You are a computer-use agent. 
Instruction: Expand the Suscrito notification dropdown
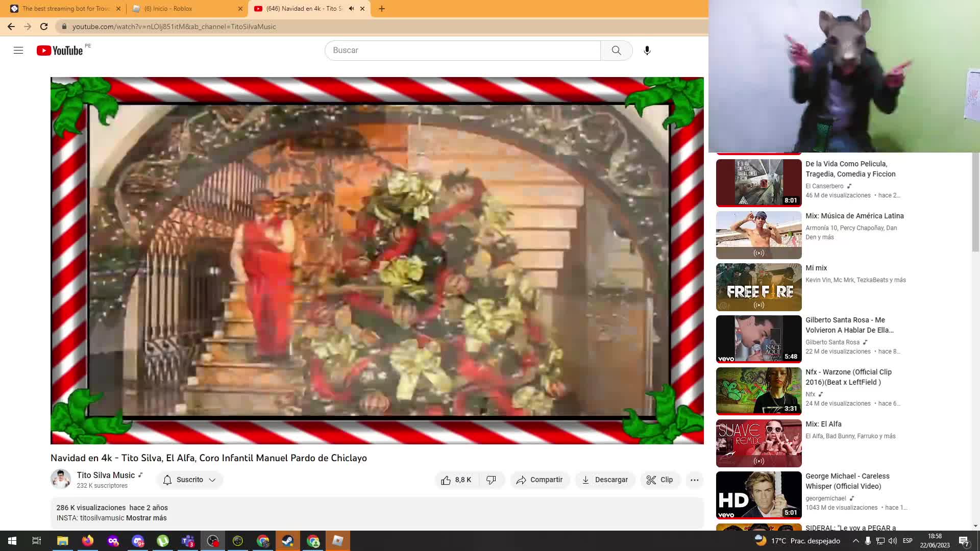click(190, 480)
